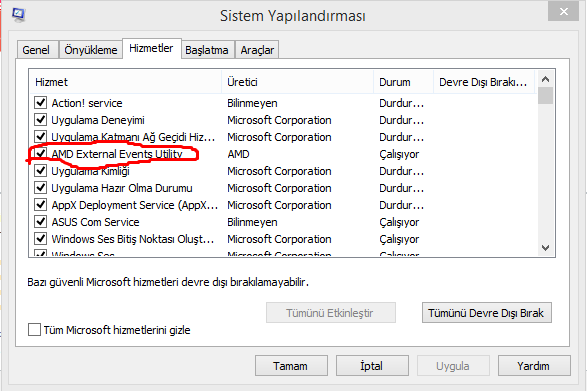Click Bilinmeyen in the ASUS Com Service row
This screenshot has width=587, height=391.
click(x=252, y=222)
